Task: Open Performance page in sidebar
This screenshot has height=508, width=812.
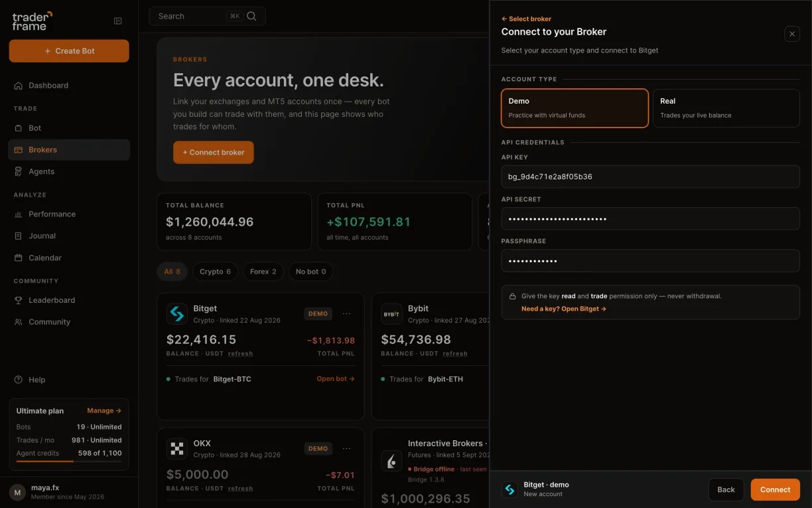Action: coord(69,214)
